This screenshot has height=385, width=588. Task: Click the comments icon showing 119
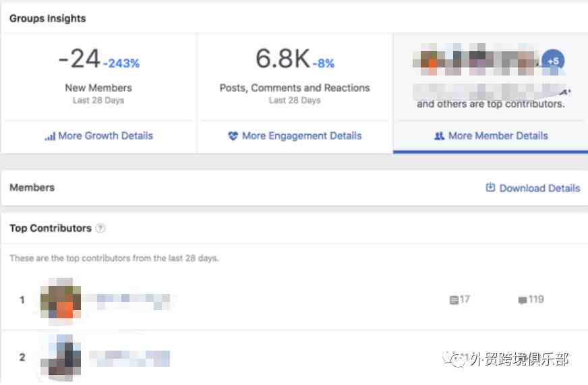[x=522, y=300]
